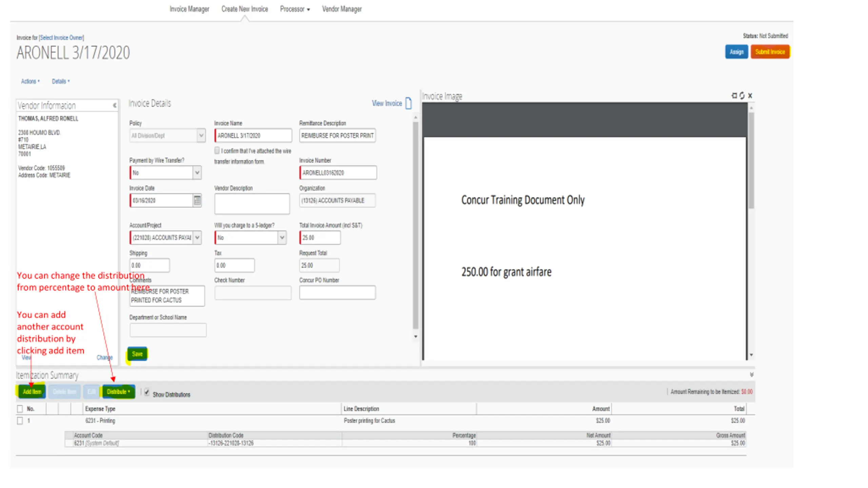
Task: Click the Tax amount field
Action: coord(234,265)
